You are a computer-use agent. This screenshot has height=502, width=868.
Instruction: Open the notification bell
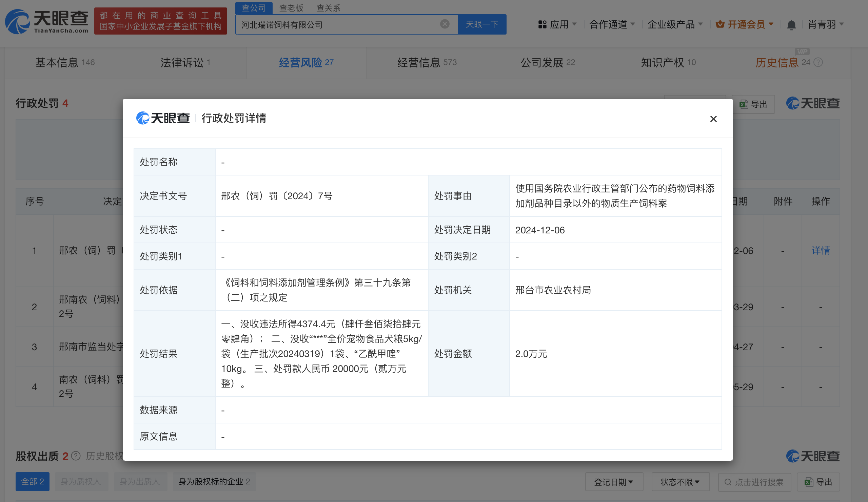tap(791, 24)
